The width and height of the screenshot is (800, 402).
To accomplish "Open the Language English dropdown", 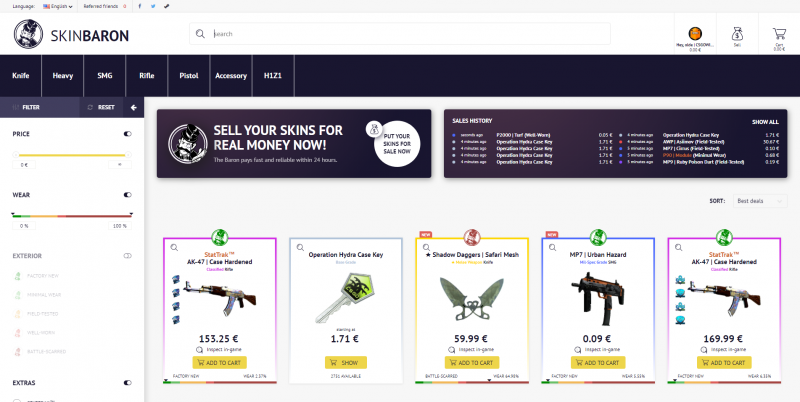I will (58, 7).
